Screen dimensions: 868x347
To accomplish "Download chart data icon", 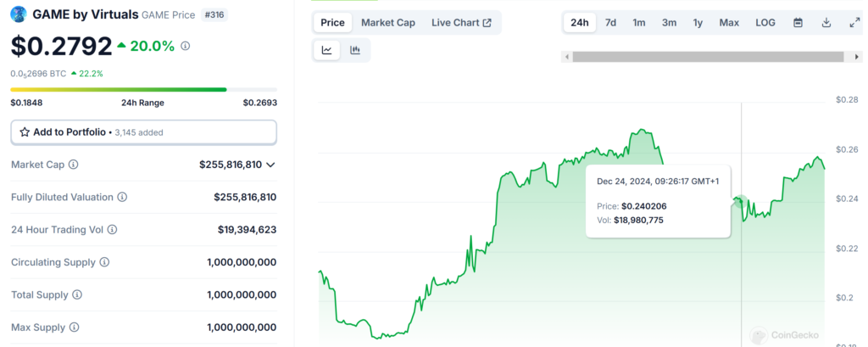I will click(x=826, y=23).
